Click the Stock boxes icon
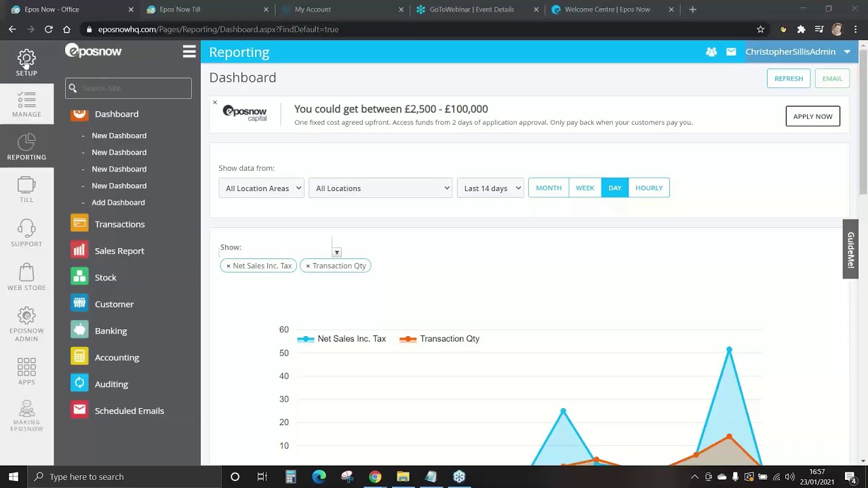 [x=79, y=277]
